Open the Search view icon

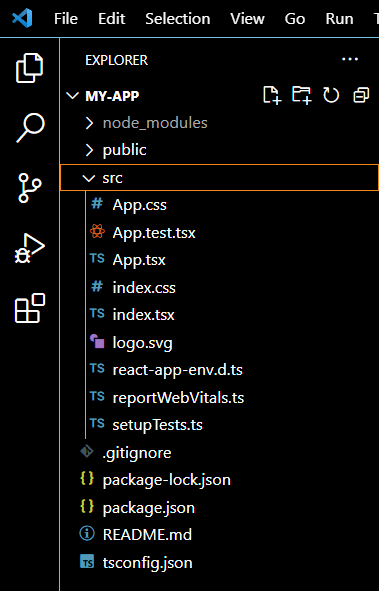point(29,129)
